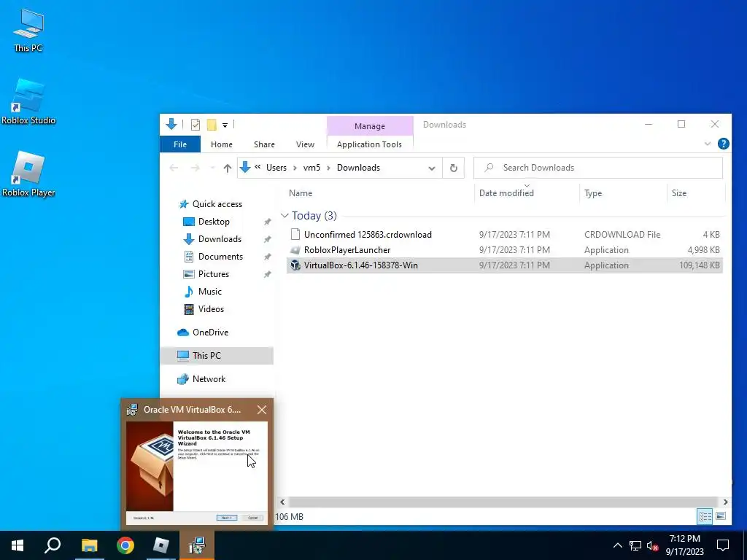Image resolution: width=747 pixels, height=560 pixels.
Task: Open This PC desktop icon
Action: [x=28, y=30]
